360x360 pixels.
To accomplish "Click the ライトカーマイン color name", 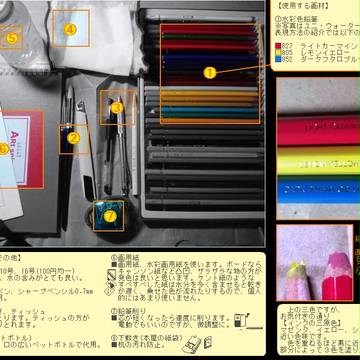I will pyautogui.click(x=329, y=46).
